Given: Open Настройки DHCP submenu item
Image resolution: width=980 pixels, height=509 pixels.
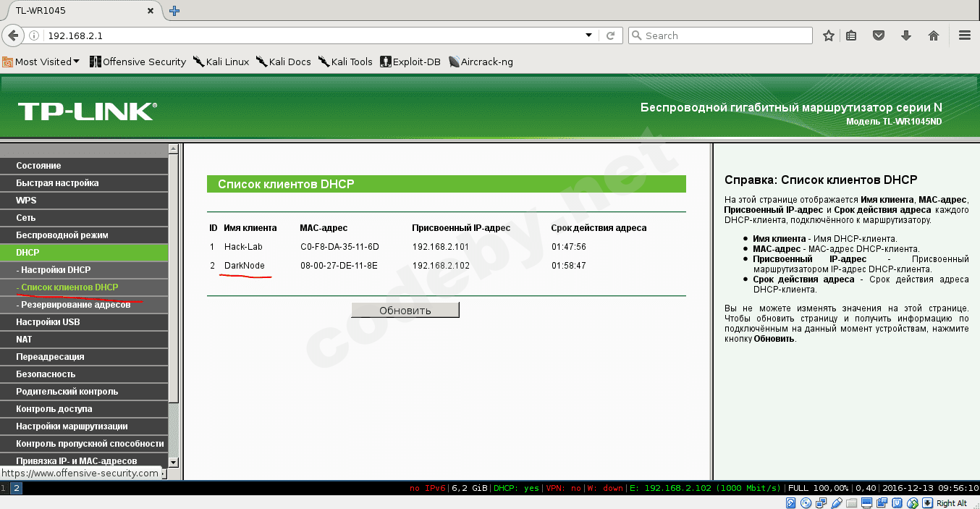Looking at the screenshot, I should (84, 270).
